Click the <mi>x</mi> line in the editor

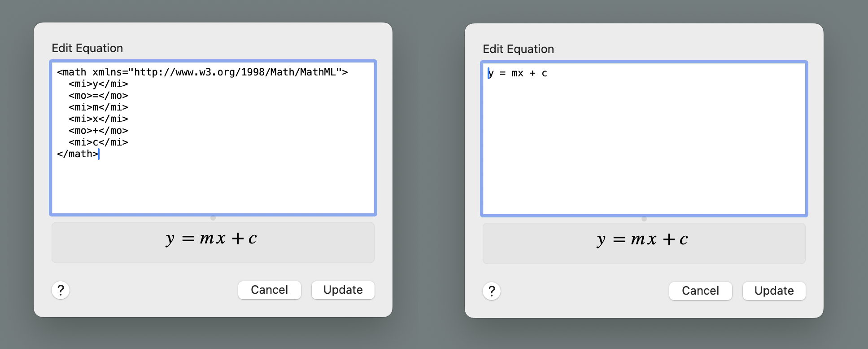[x=98, y=119]
